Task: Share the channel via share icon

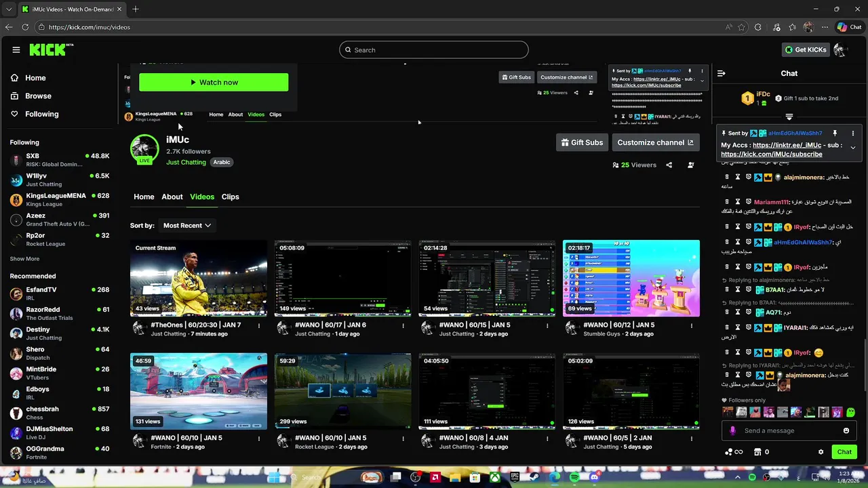Action: pos(669,165)
